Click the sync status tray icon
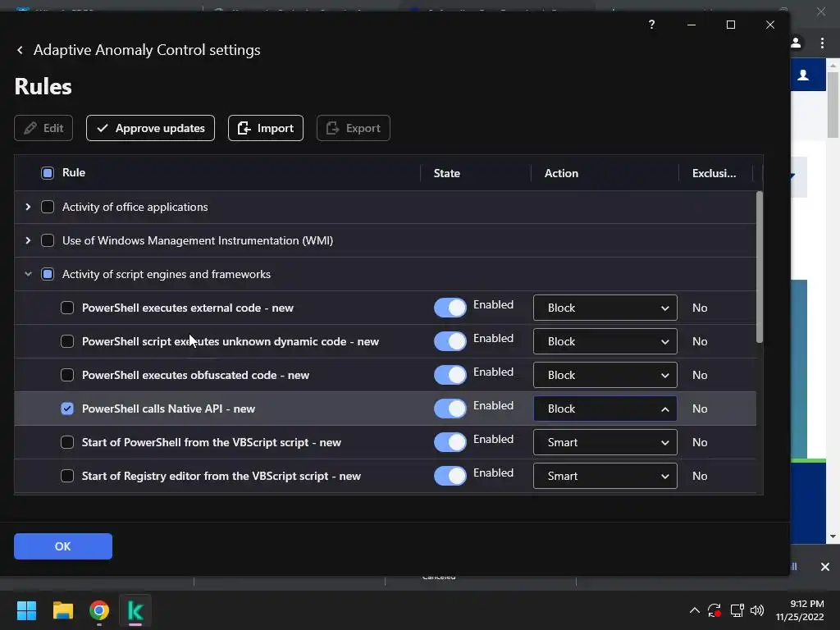Viewport: 840px width, 630px height. pos(714,610)
